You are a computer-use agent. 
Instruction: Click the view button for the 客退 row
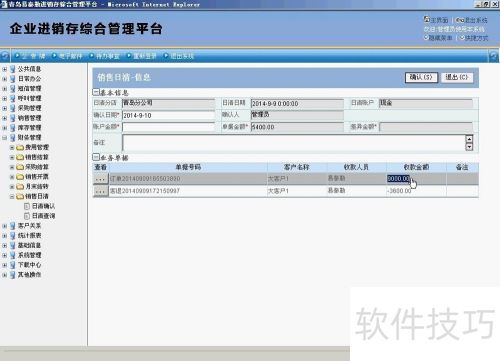click(101, 191)
